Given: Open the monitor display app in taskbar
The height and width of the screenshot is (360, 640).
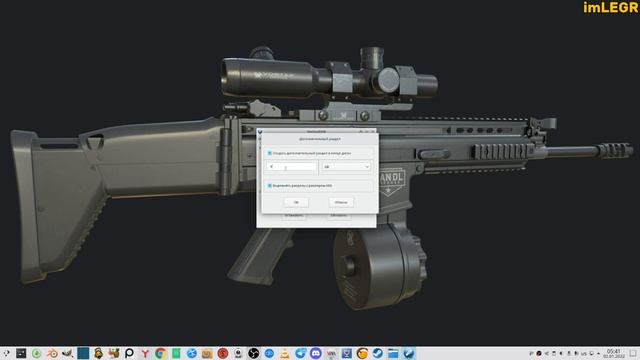Looking at the screenshot, I should tap(347, 353).
